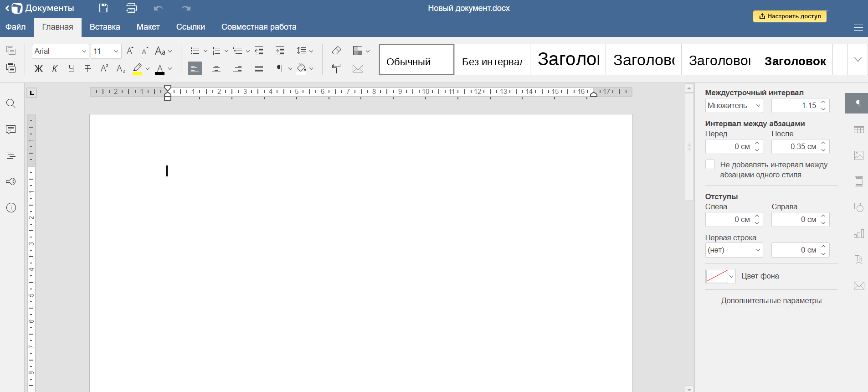Switch to the Вставка tab
This screenshot has width=868, height=392.
tap(105, 27)
